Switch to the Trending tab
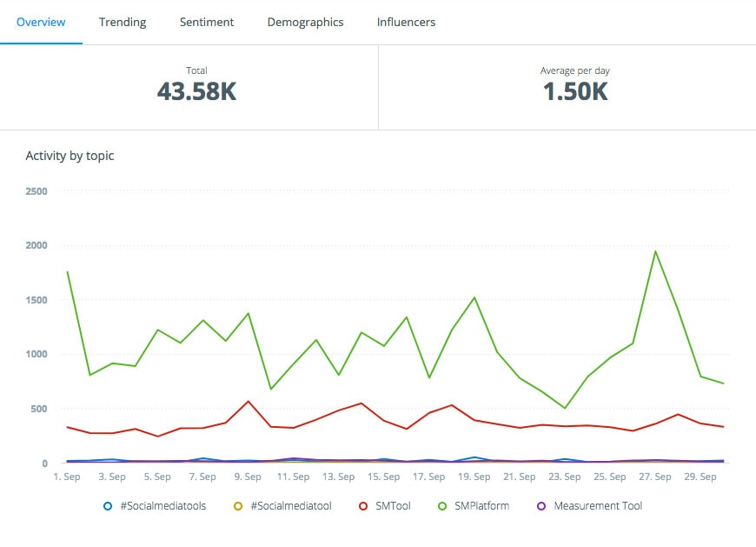 pyautogui.click(x=123, y=22)
